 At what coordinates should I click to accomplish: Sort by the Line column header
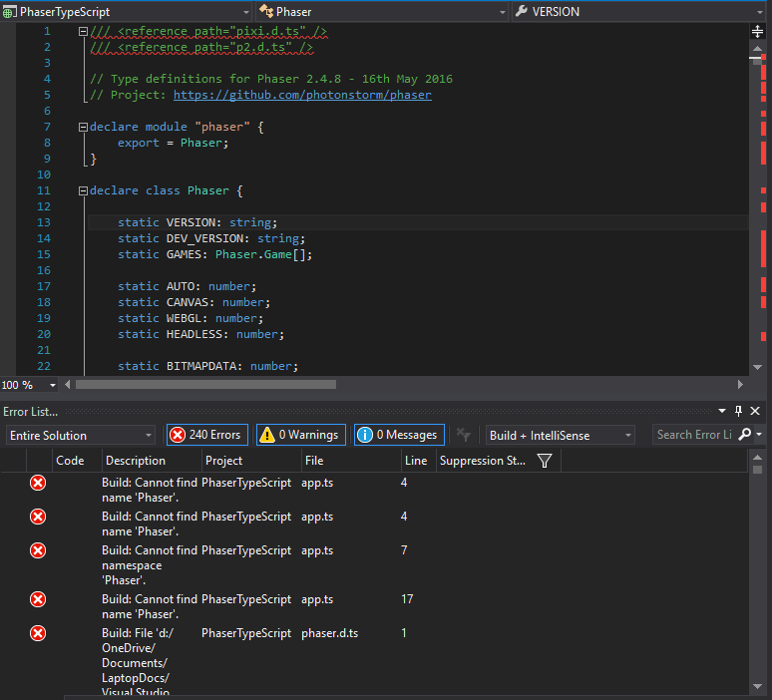click(419, 461)
